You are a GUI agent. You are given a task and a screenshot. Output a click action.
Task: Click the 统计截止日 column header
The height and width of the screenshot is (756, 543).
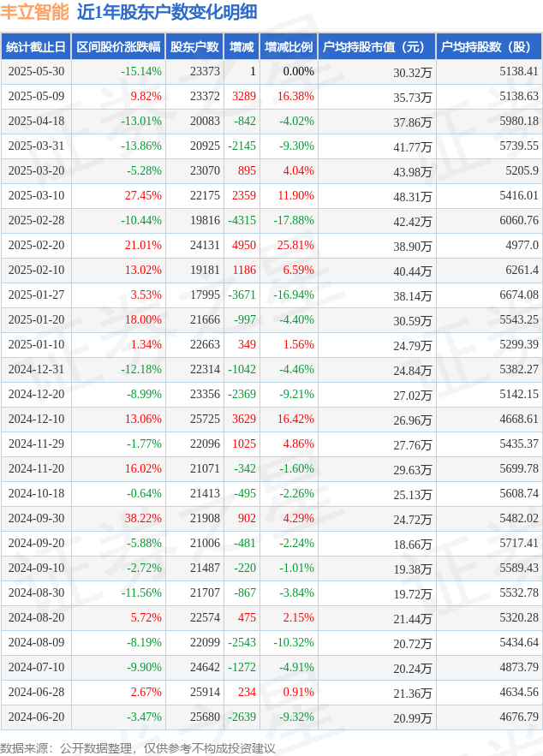pos(36,47)
